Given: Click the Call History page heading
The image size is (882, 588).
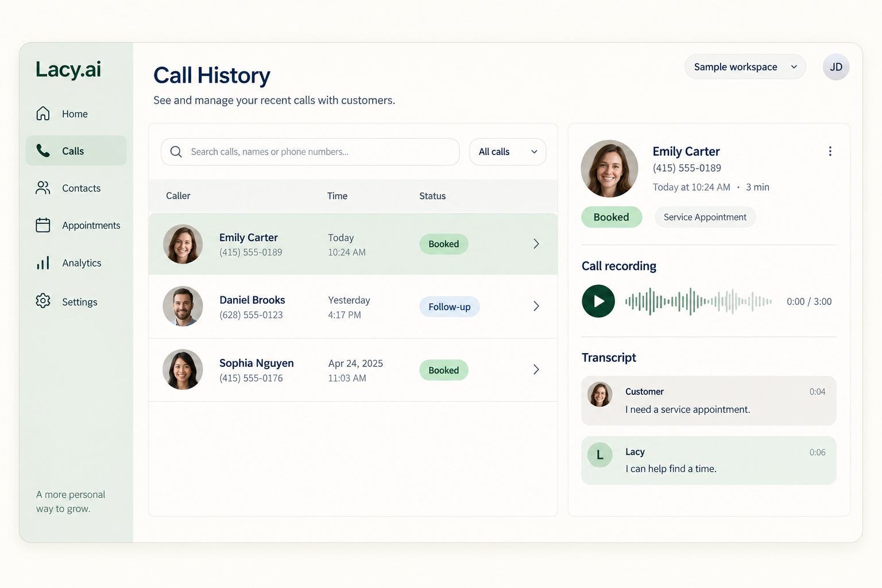Looking at the screenshot, I should (212, 75).
